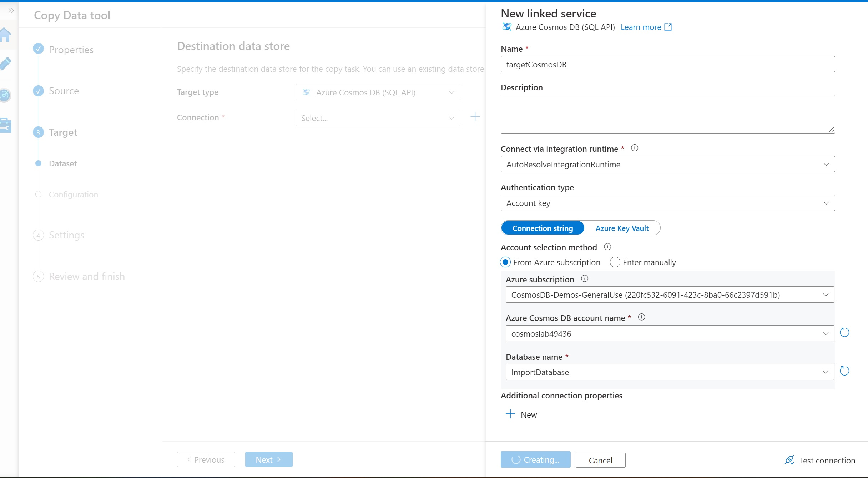
Task: Open the Target type dropdown
Action: (378, 92)
